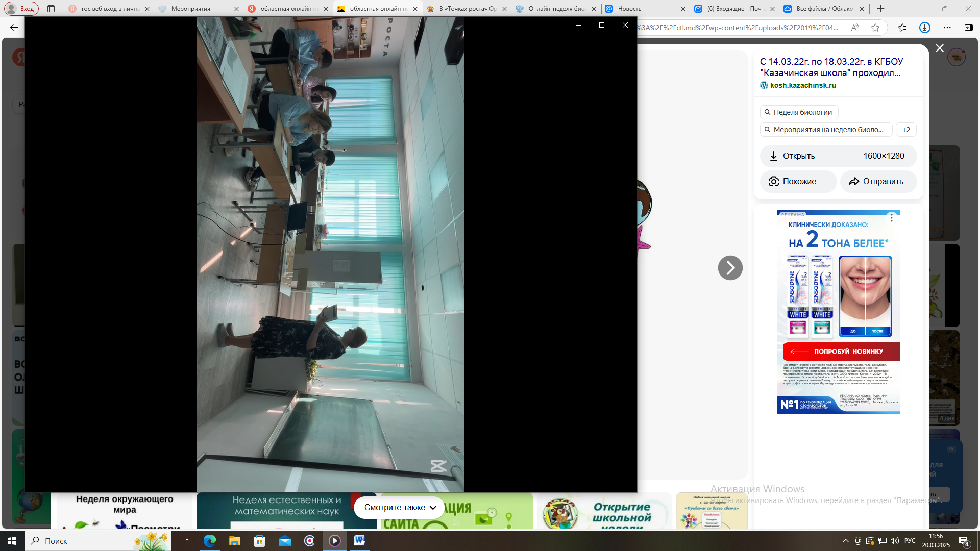This screenshot has height=551, width=980.
Task: Click the read aloud icon in address bar
Action: (x=855, y=28)
